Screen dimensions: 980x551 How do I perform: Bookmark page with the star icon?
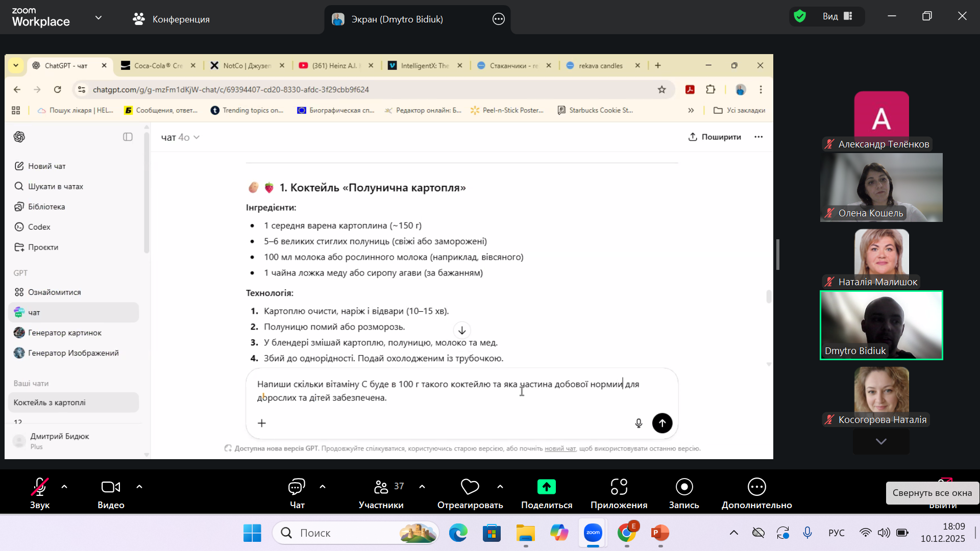click(x=662, y=90)
